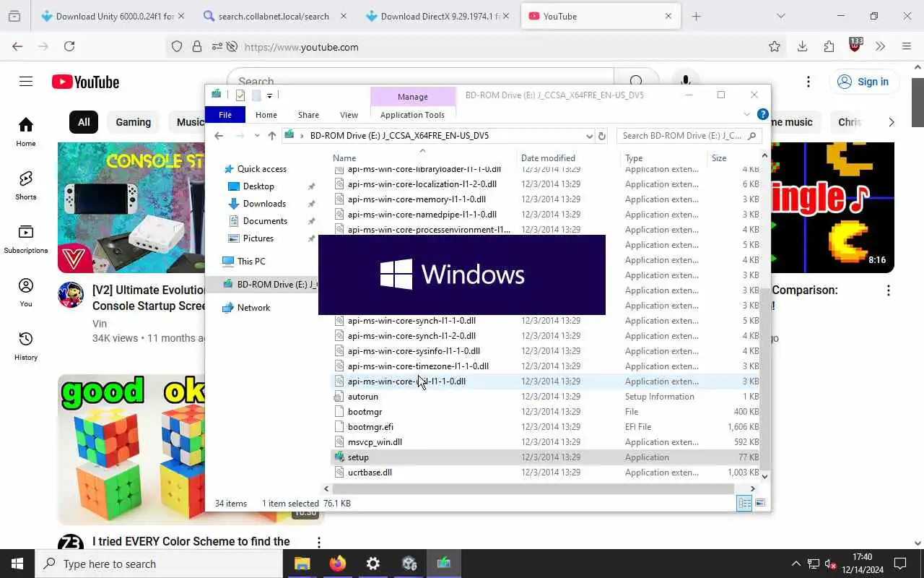Image resolution: width=924 pixels, height=578 pixels.
Task: Open Firefox from the taskbar
Action: tap(338, 564)
